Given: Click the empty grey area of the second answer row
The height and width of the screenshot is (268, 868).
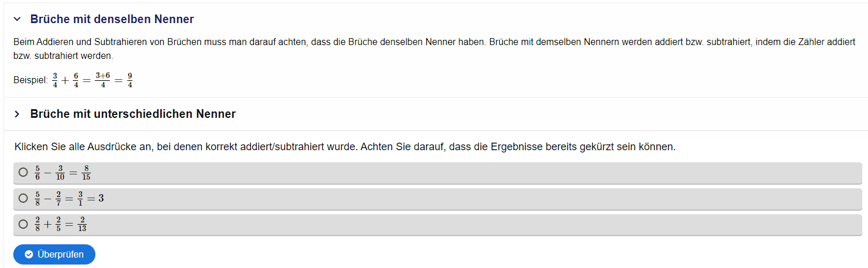Looking at the screenshot, I should tap(463, 199).
